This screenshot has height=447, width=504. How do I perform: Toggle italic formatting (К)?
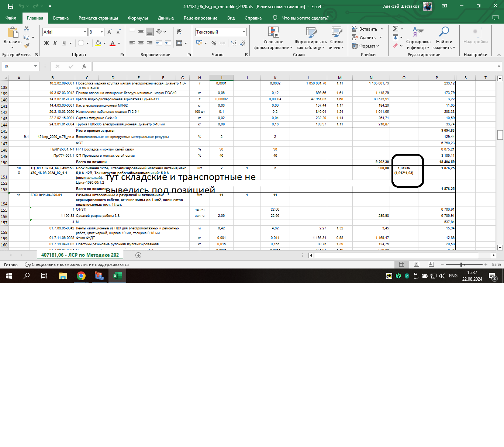pos(55,43)
